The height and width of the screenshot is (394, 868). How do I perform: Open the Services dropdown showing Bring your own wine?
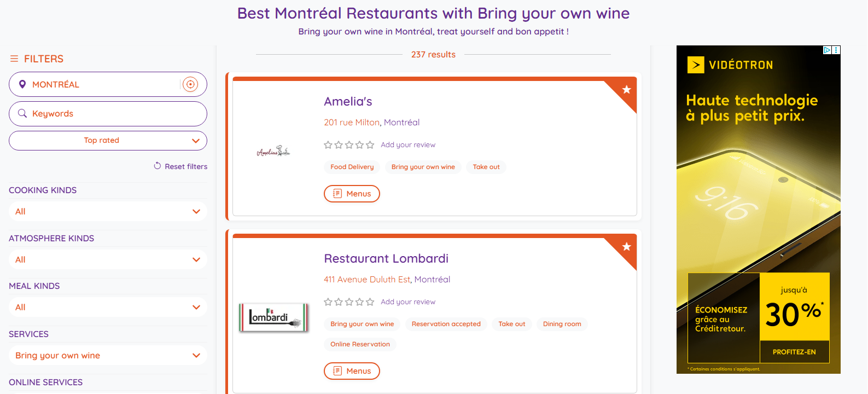[108, 356]
